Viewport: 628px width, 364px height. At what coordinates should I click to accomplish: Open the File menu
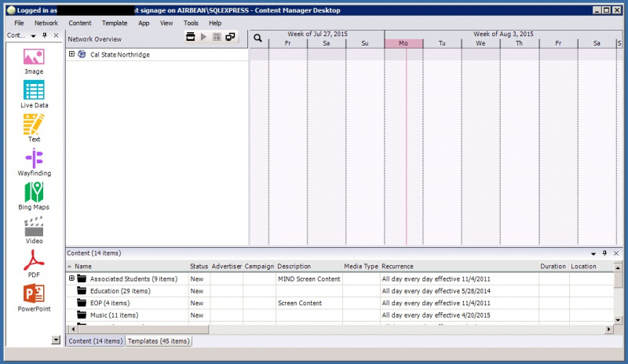click(x=19, y=23)
